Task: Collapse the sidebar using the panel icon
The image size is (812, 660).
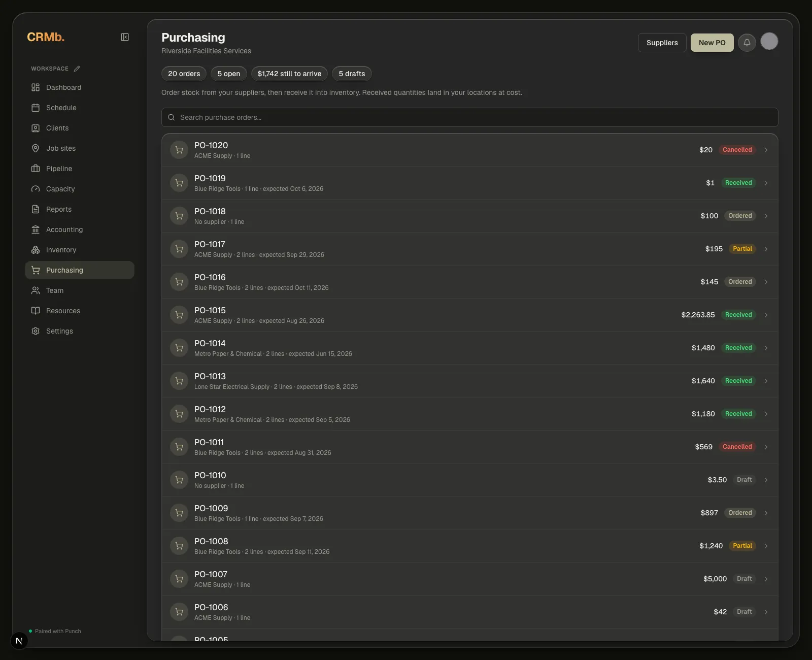Action: point(125,37)
